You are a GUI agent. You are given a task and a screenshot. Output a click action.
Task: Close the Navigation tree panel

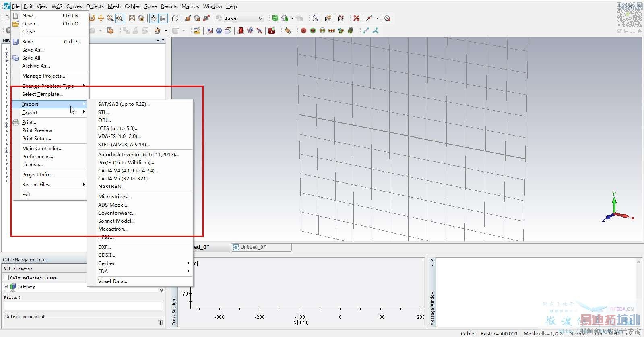click(163, 40)
